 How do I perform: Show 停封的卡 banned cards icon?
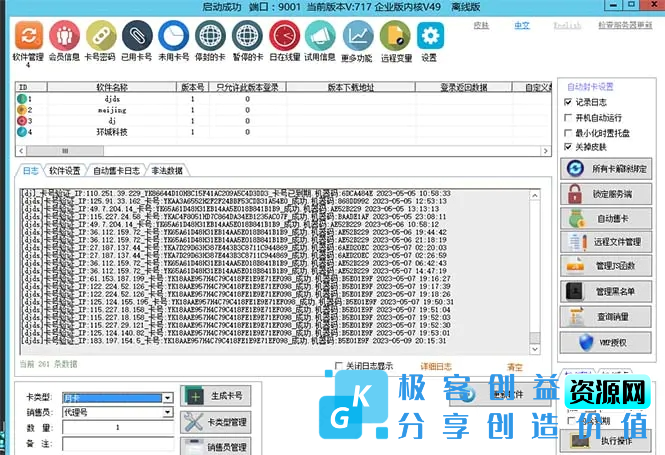[210, 36]
